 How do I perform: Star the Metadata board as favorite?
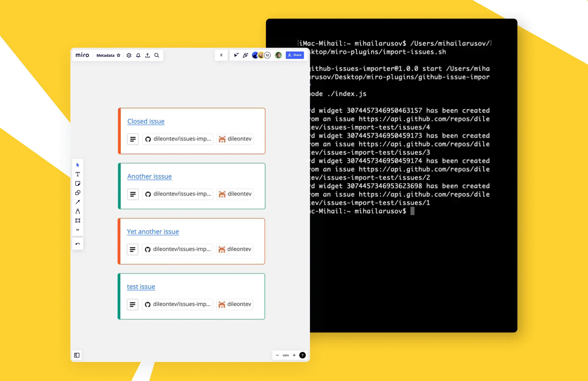119,55
